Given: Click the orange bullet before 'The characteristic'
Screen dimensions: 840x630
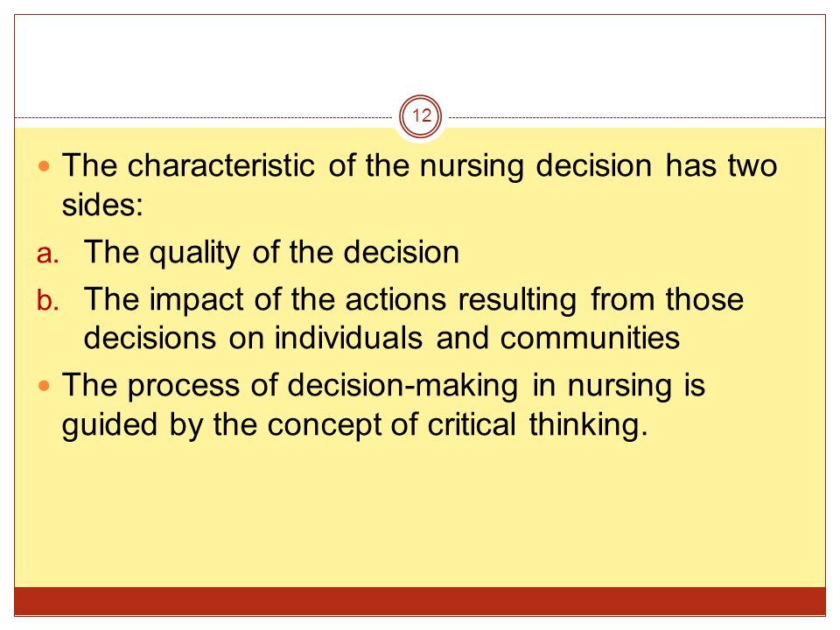Looking at the screenshot, I should [45, 166].
